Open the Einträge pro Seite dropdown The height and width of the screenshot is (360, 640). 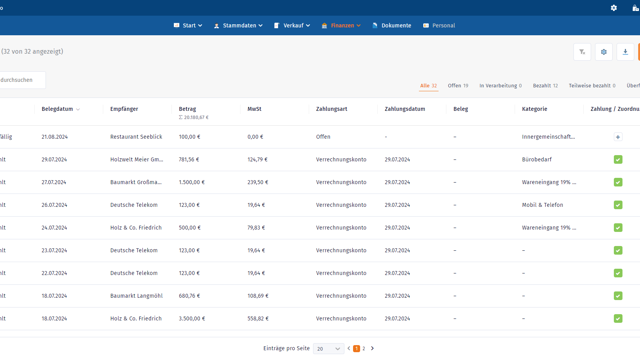(x=328, y=349)
